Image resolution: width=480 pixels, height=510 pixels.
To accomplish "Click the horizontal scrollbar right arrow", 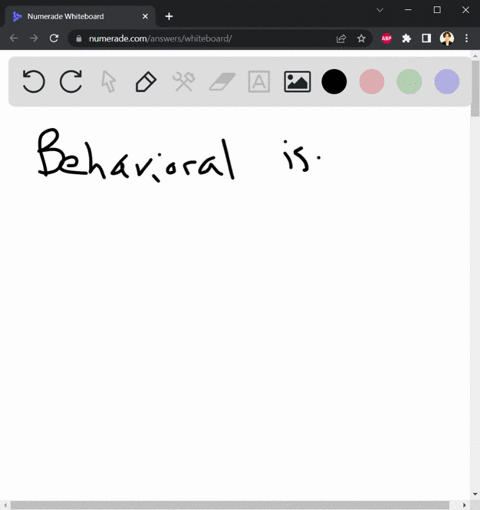I will point(464,505).
